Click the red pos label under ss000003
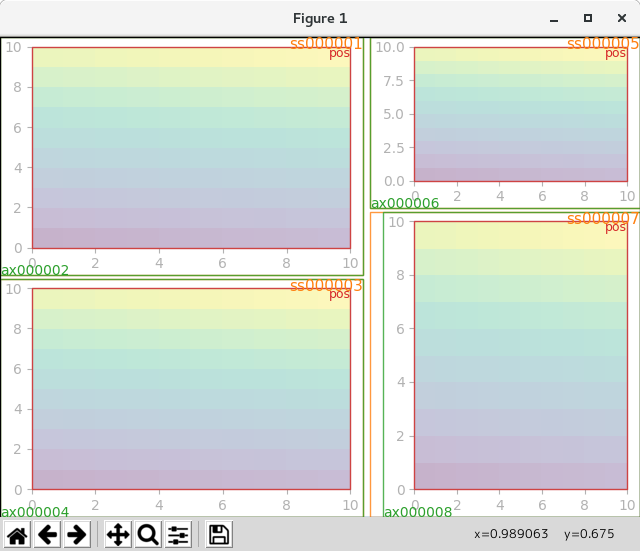 [339, 294]
